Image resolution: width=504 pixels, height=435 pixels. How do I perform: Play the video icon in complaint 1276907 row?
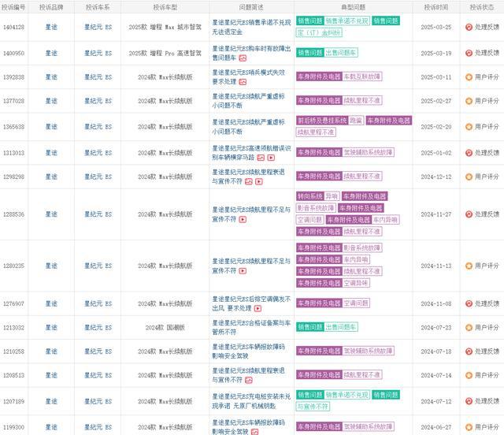point(258,309)
